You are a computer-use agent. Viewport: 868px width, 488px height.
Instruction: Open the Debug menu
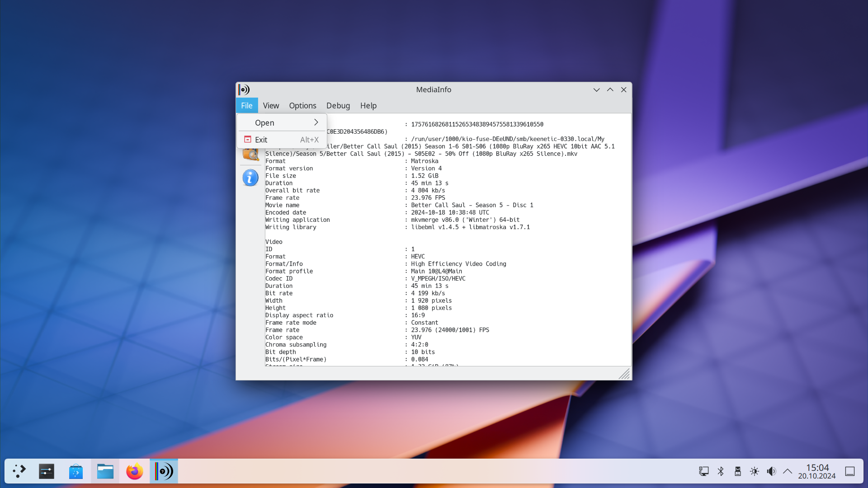point(338,105)
